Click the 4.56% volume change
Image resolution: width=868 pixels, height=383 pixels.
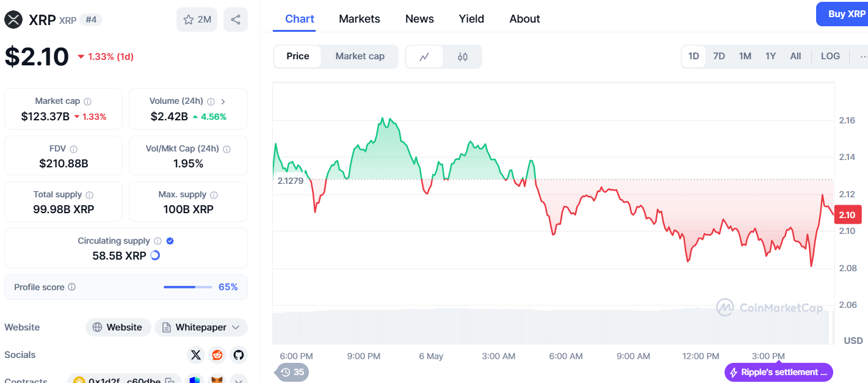209,117
